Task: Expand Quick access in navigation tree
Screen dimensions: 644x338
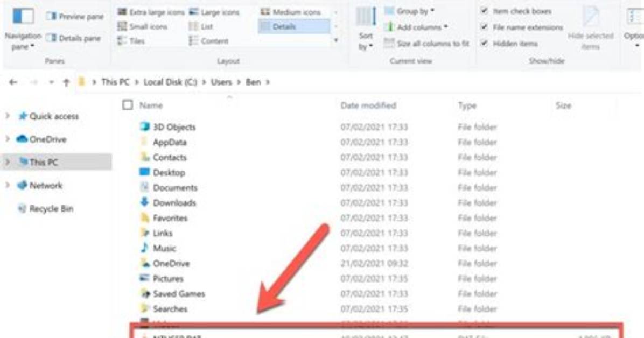Action: (x=8, y=116)
